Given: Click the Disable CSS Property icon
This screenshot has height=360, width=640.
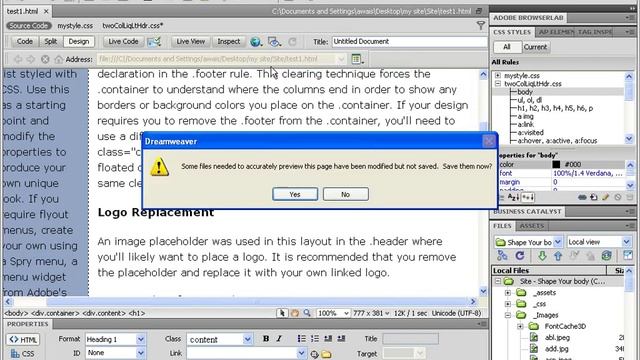Looking at the screenshot, I should pyautogui.click(x=618, y=198).
